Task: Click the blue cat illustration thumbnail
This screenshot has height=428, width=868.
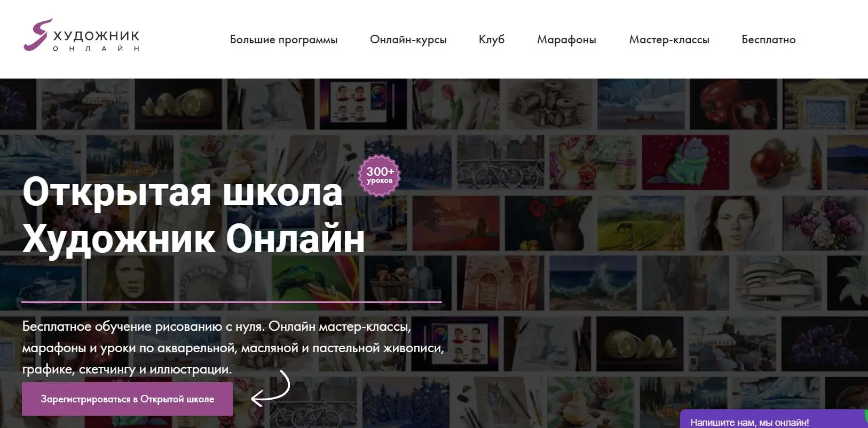Action: pos(685,162)
